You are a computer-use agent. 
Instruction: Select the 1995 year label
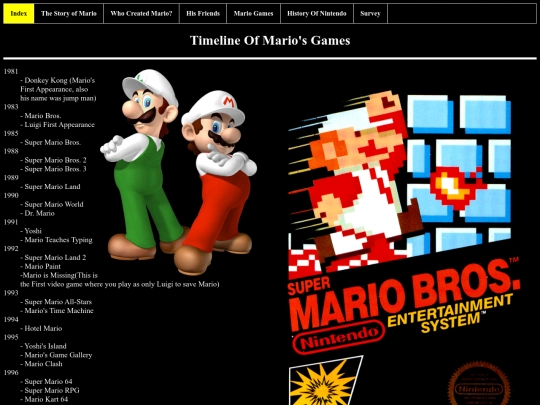pos(11,338)
